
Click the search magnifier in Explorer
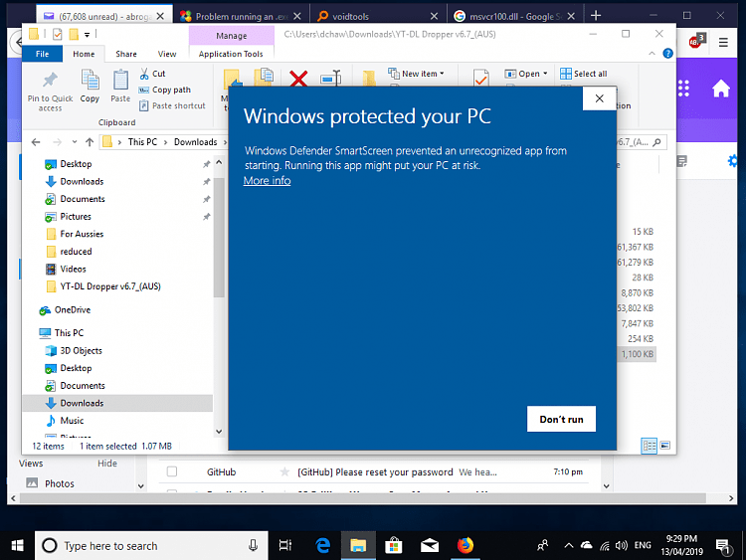[657, 142]
